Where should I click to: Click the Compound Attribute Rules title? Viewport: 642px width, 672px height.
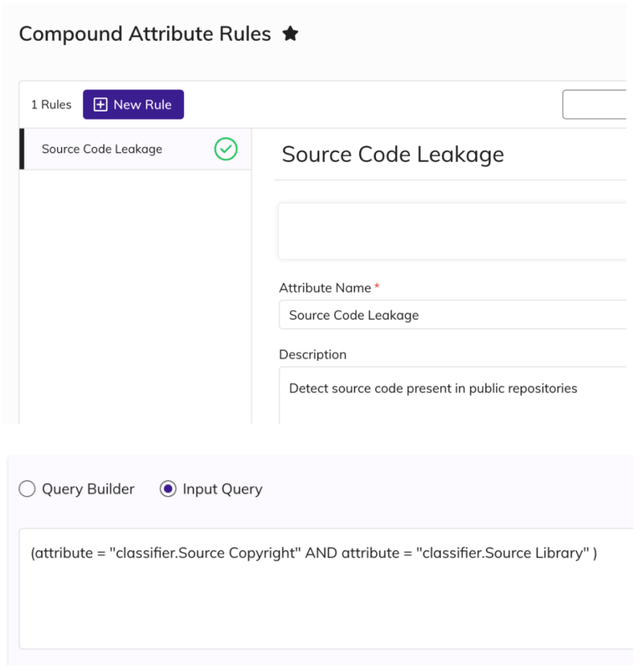(x=144, y=33)
